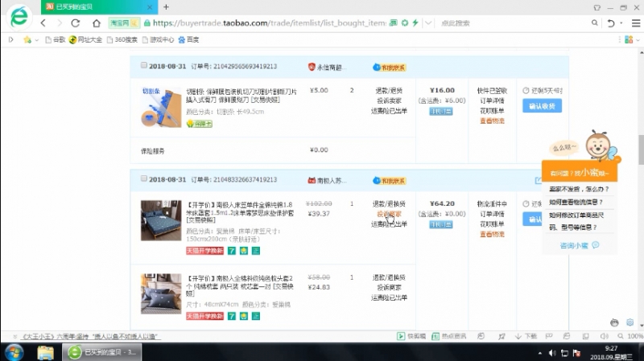This screenshot has height=361, width=644.
Task: Click the 小蜜 bee mascot
Action: pyautogui.click(x=601, y=146)
